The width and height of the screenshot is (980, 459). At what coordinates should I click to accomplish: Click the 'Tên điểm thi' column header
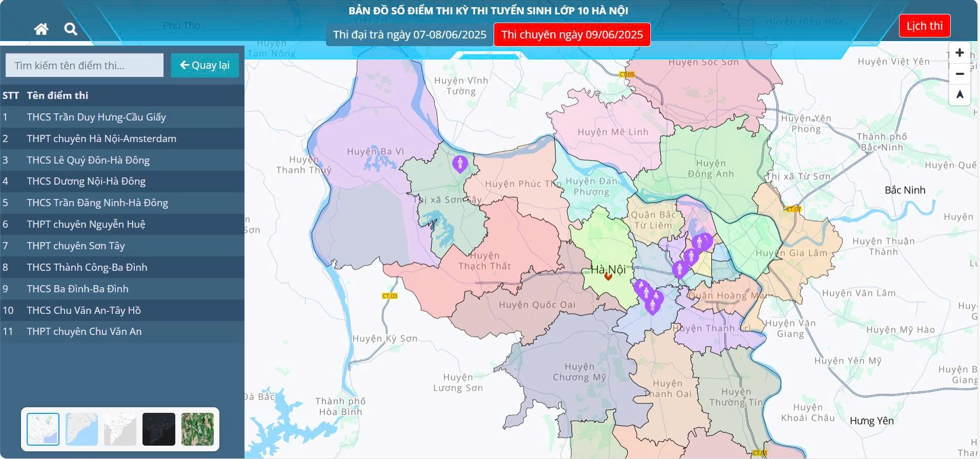coord(57,95)
